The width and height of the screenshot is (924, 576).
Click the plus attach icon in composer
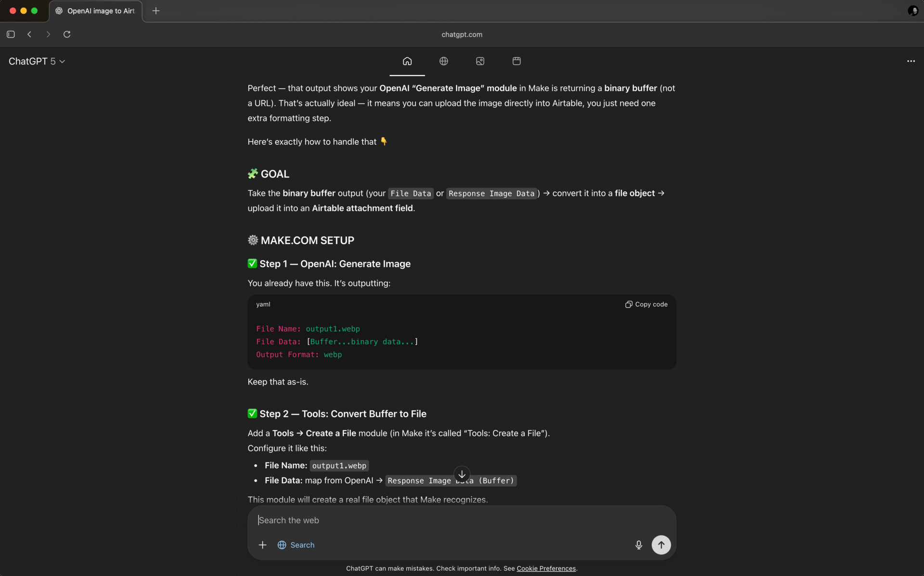[262, 545]
